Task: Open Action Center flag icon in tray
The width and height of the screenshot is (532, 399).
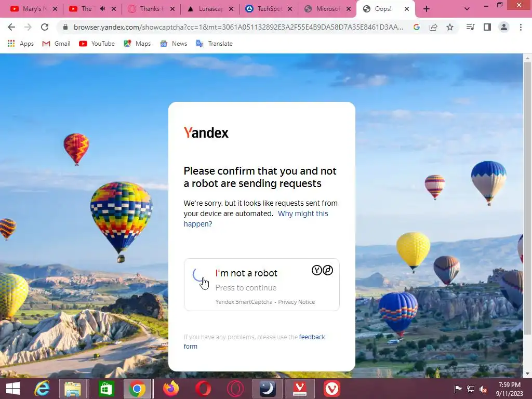Action: tap(458, 389)
